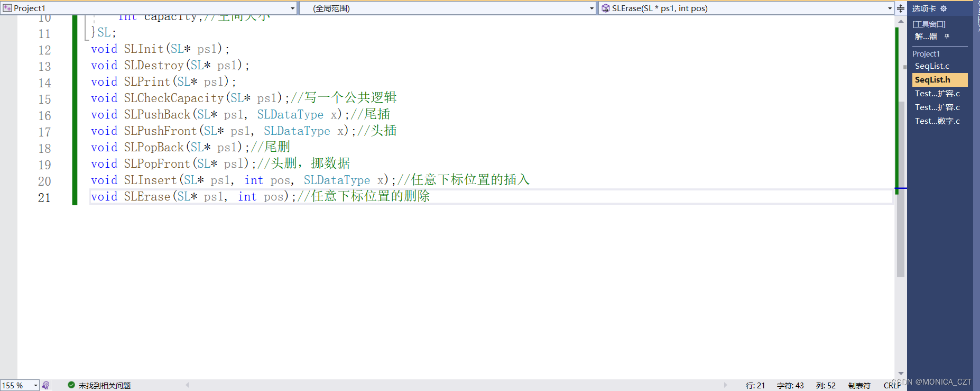This screenshot has height=391, width=980.
Task: Click the SLPrint function name
Action: [147, 82]
